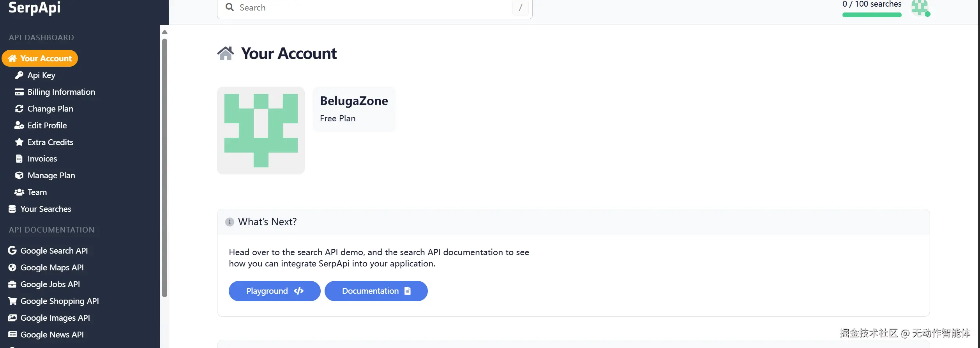980x348 pixels.
Task: Open the Api Key page
Action: coord(41,75)
